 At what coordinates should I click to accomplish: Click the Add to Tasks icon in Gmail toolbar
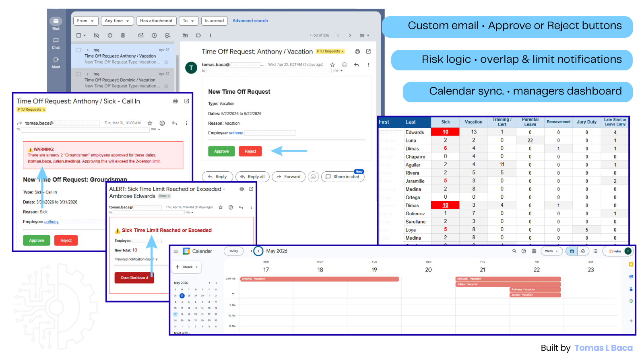coord(167,35)
